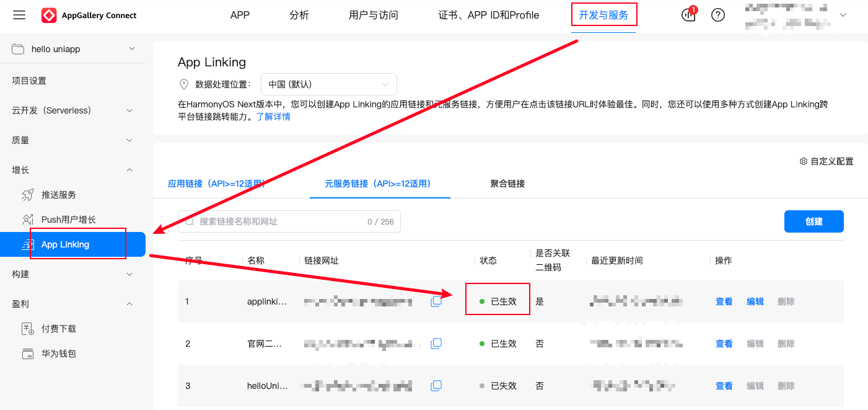Screen dimensions: 868x410
Task: Switch to the 应用链接 tab
Action: 217,184
